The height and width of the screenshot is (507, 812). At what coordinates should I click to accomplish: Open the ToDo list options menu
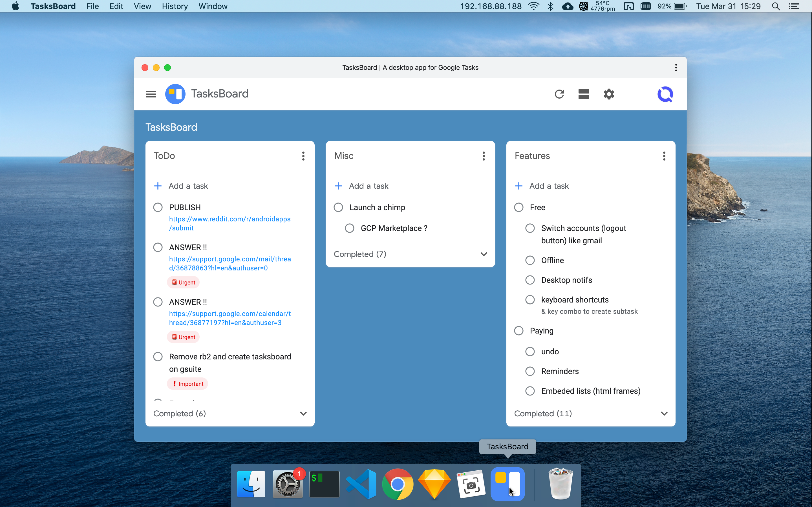303,156
